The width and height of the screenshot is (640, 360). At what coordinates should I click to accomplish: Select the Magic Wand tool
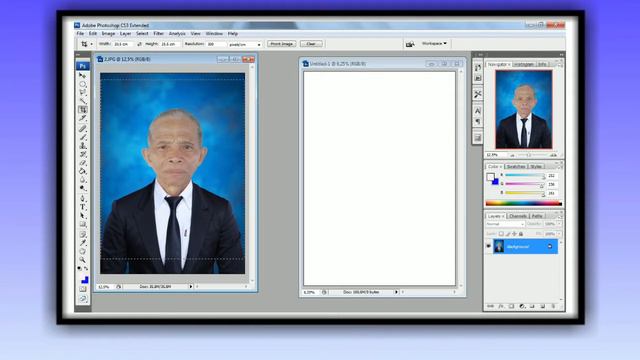coord(82,101)
